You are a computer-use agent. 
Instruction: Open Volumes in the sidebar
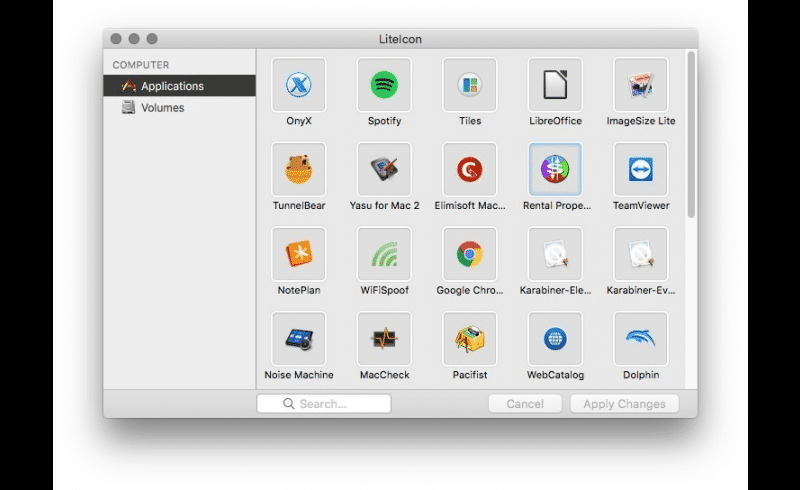[179, 108]
